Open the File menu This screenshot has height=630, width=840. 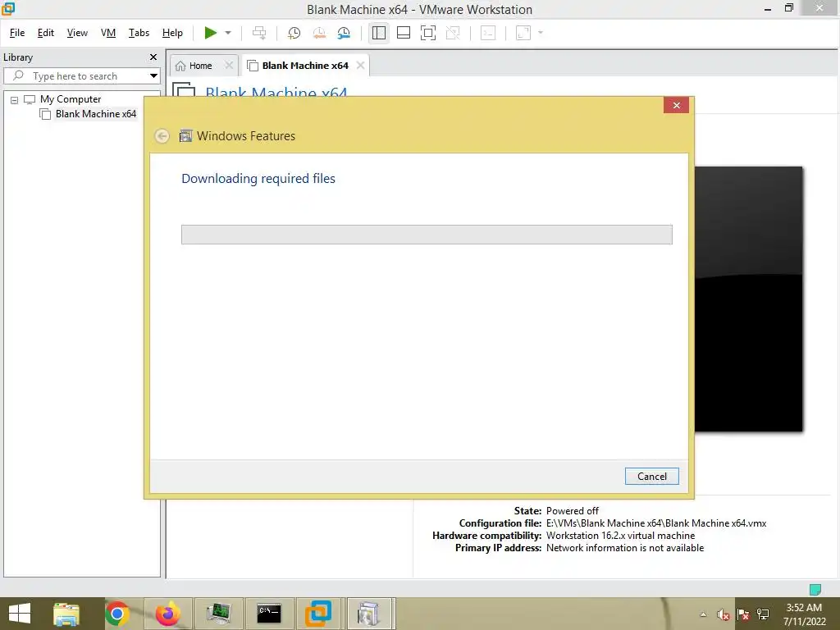[x=17, y=33]
